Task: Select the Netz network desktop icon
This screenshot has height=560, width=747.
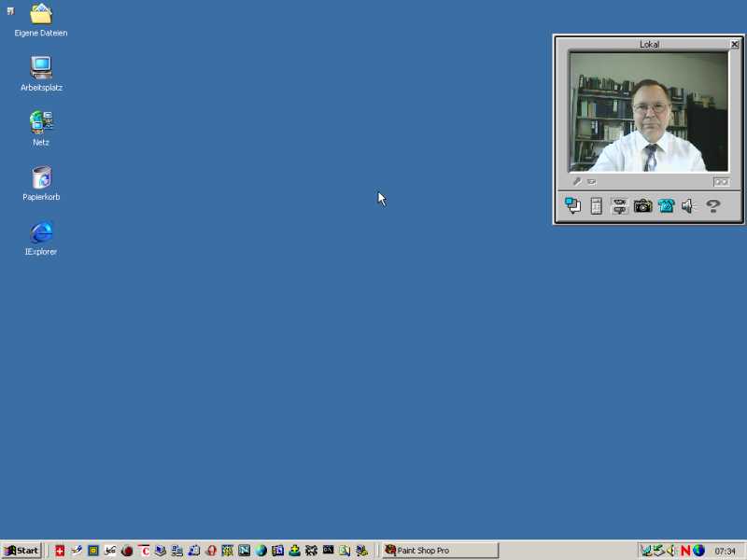Action: (x=41, y=129)
